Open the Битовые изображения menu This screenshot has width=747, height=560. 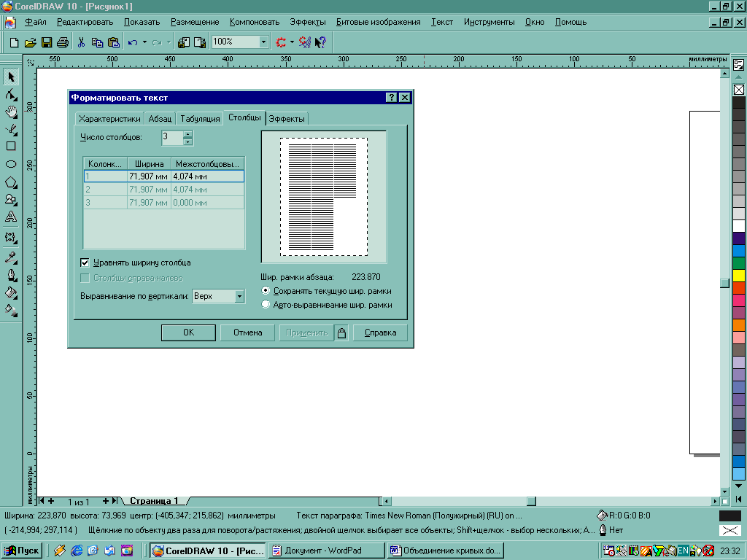(379, 22)
